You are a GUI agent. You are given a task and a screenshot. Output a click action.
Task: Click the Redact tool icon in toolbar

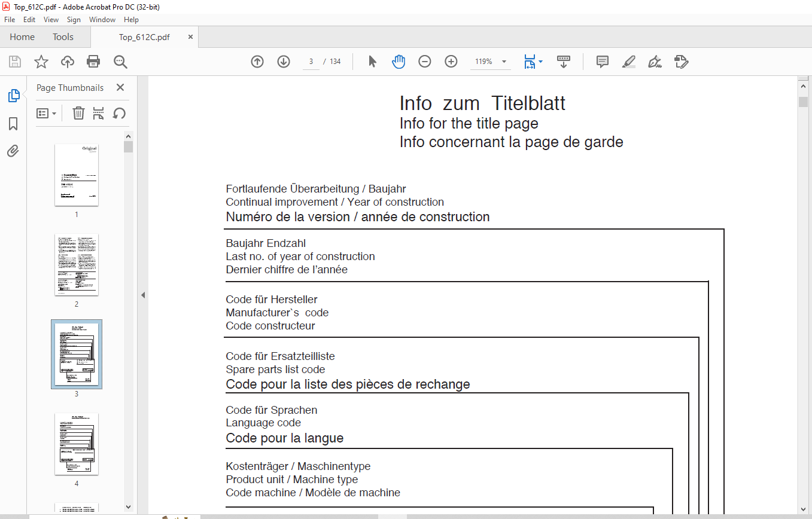tap(682, 62)
